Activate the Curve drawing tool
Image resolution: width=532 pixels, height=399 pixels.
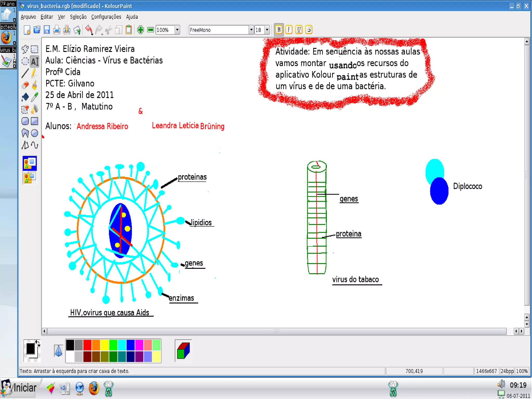click(x=35, y=145)
